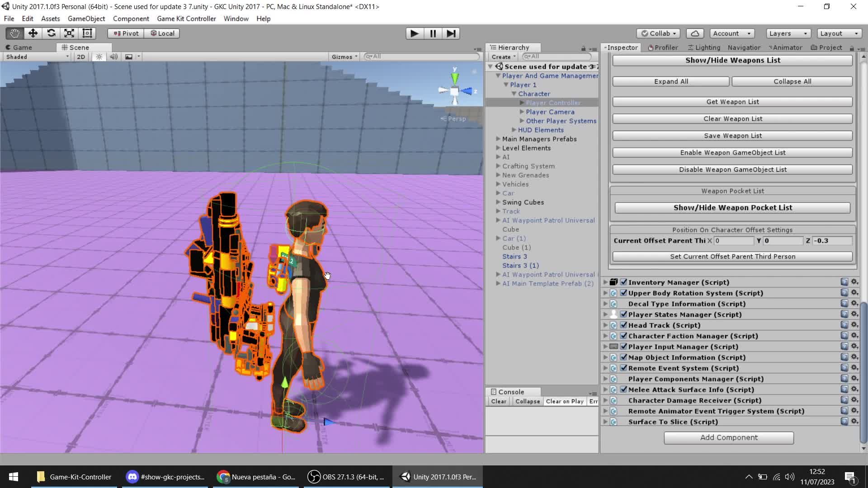Viewport: 868px width, 488px height.
Task: Expand the Vehicles hierarchy item
Action: 498,184
